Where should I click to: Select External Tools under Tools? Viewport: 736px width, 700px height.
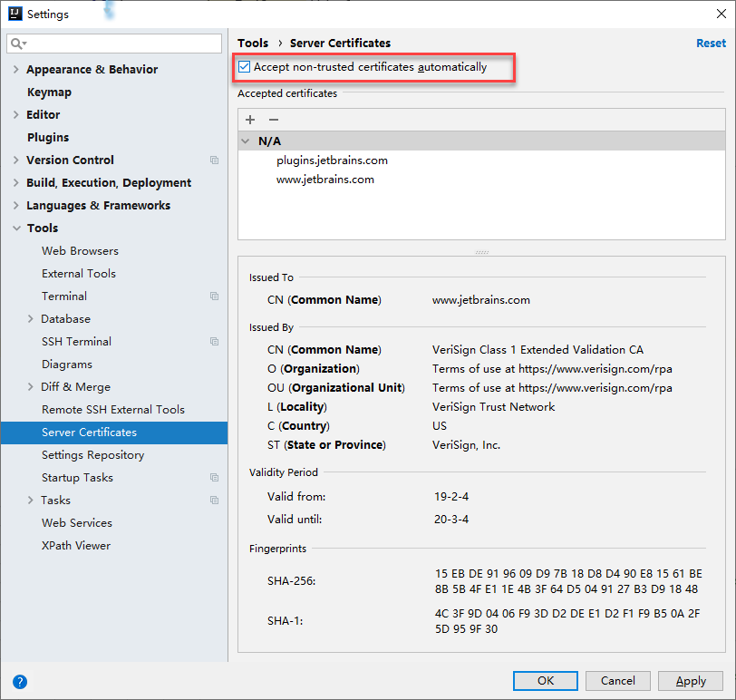pyautogui.click(x=78, y=273)
